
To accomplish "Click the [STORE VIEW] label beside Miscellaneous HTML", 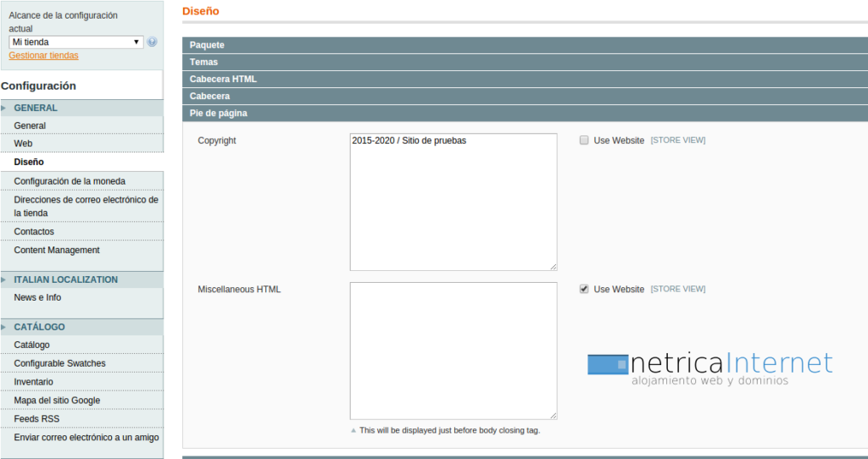I will pyautogui.click(x=678, y=290).
